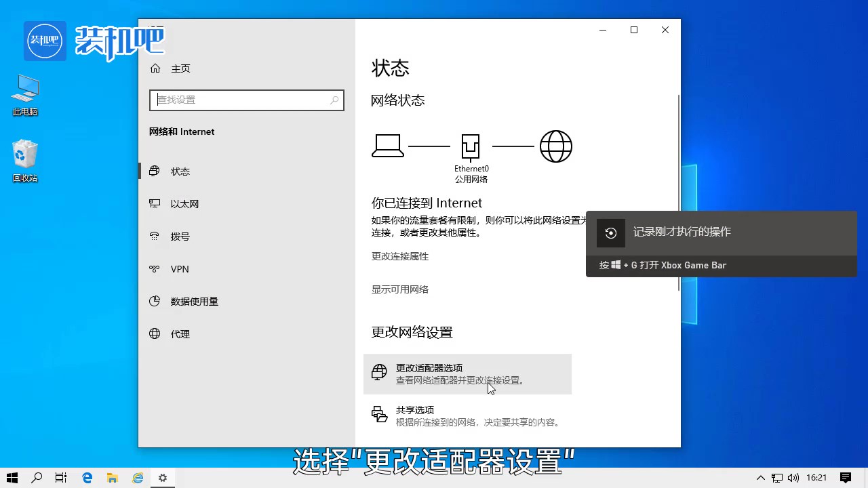Switch to the 代理 settings section
Viewport: 868px width, 488px height.
[180, 333]
